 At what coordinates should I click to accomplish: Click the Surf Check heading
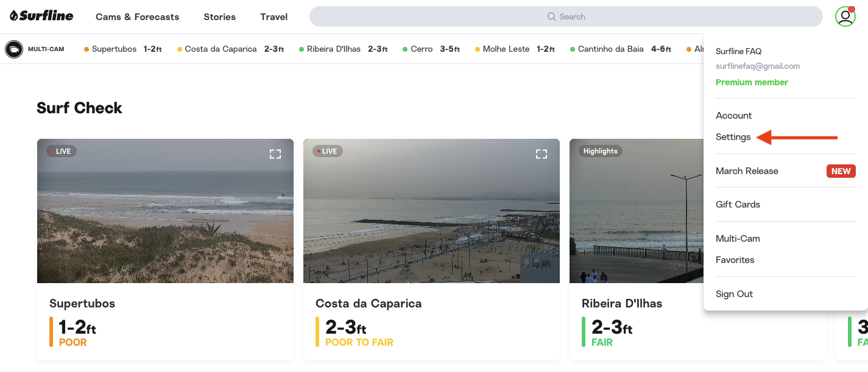tap(79, 108)
